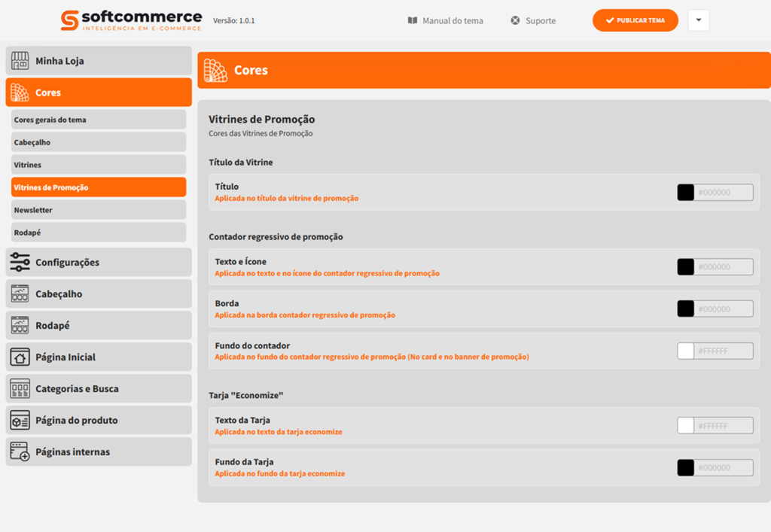The image size is (771, 532).
Task: Click the Publicar Tema button
Action: 635,20
